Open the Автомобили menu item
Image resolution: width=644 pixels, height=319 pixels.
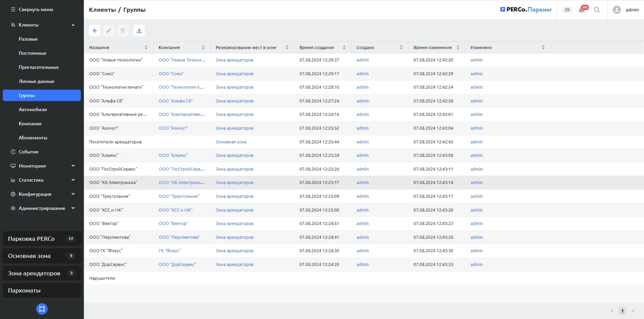point(33,109)
